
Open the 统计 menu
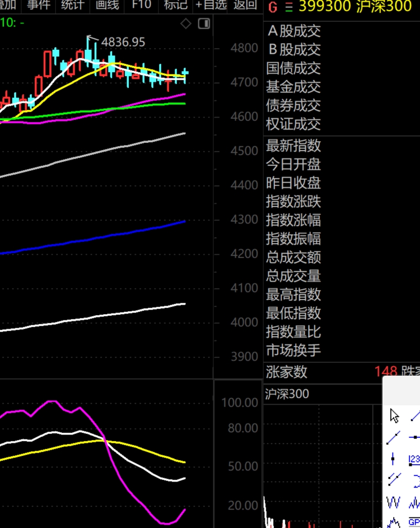[x=72, y=6]
